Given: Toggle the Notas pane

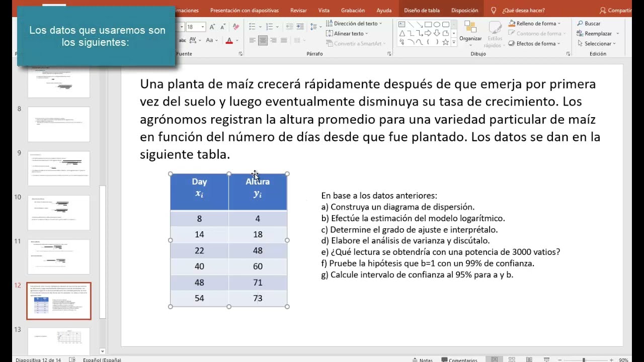Looking at the screenshot, I should [422, 360].
